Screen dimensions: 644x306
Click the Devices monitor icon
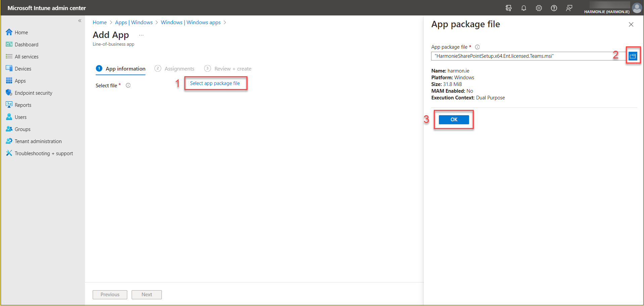click(x=9, y=69)
